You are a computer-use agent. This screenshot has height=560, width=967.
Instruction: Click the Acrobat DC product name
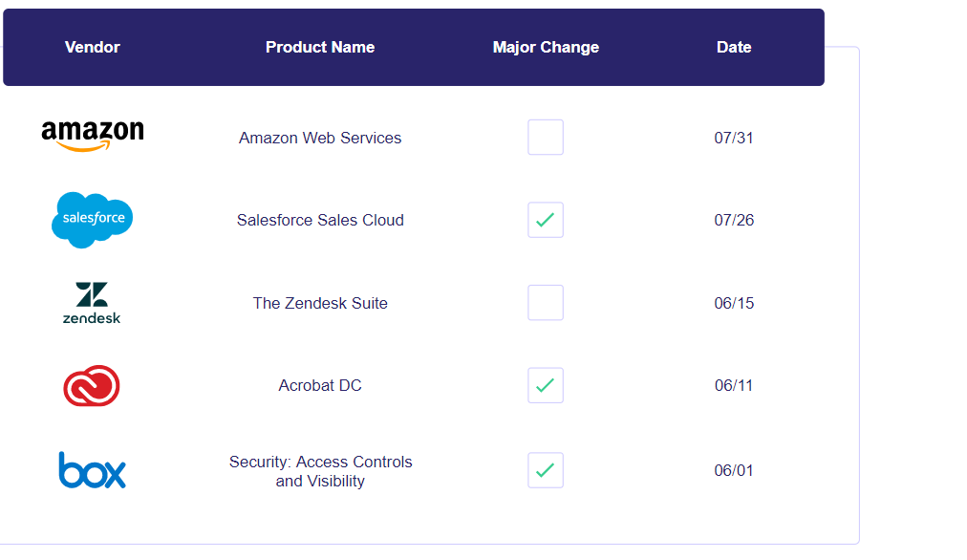click(x=320, y=385)
